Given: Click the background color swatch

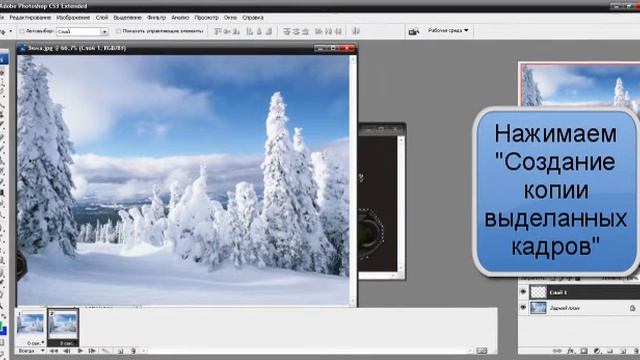Looking at the screenshot, I should [4, 331].
